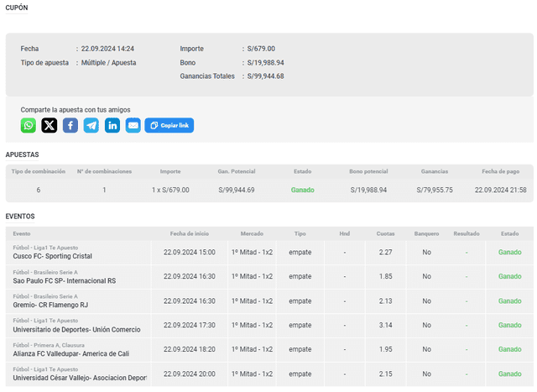
Task: Click the Tipo de combinación header
Action: pyautogui.click(x=39, y=171)
